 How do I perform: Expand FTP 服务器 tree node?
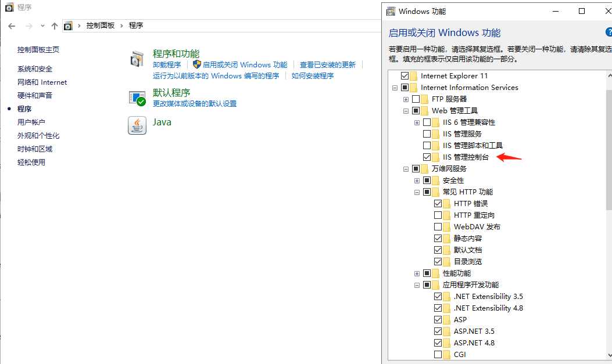(406, 99)
